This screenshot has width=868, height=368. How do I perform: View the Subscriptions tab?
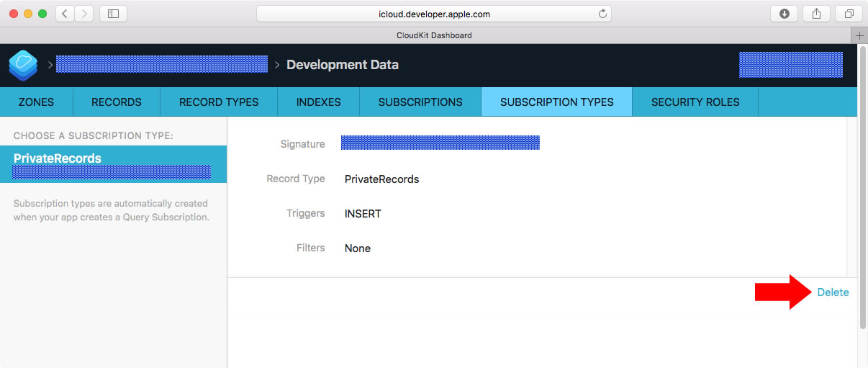point(420,102)
